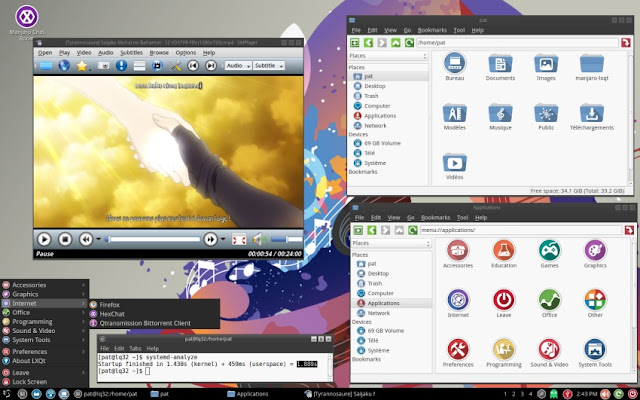Screen dimensions: 640x400
Task: Open the Bureau folder
Action: (454, 67)
